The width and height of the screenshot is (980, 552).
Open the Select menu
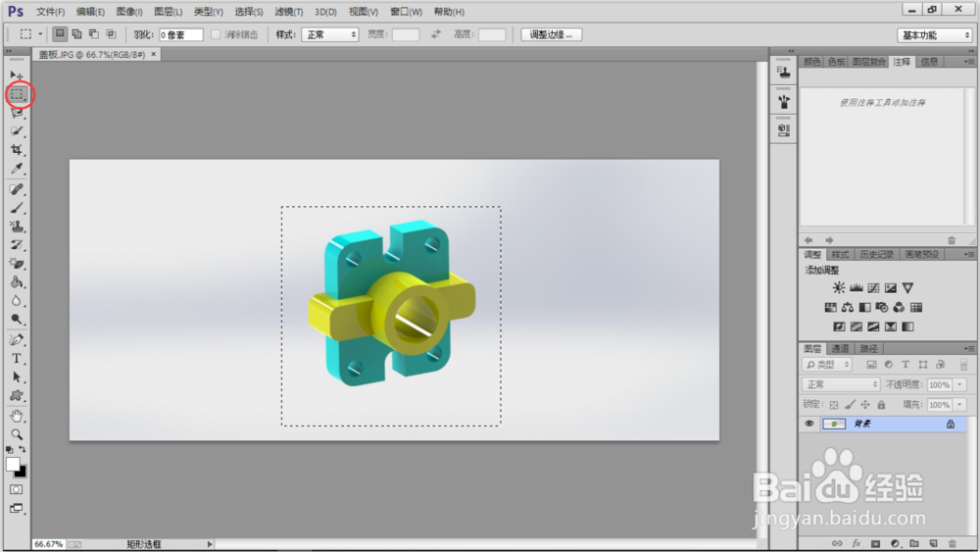249,11
